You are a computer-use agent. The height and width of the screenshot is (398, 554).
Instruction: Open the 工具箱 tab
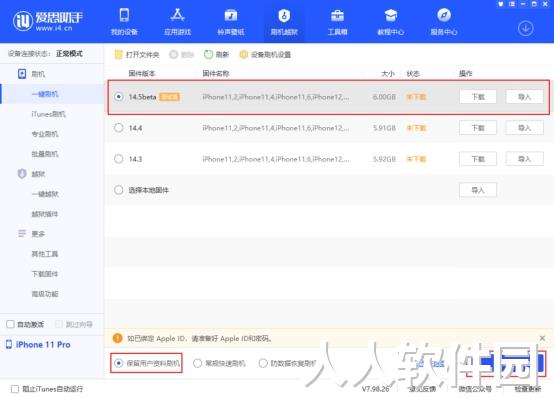pyautogui.click(x=337, y=22)
